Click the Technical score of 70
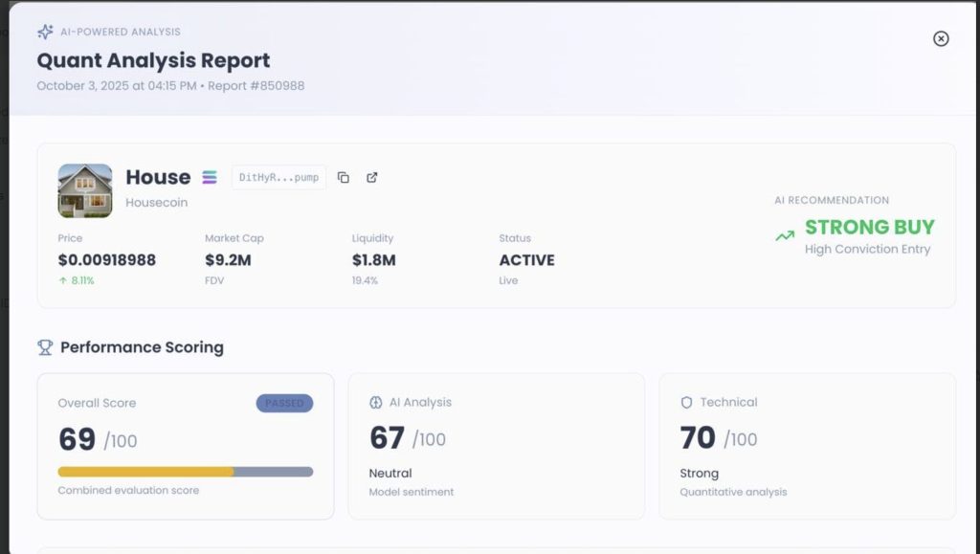Viewport: 980px width, 554px height. 698,438
